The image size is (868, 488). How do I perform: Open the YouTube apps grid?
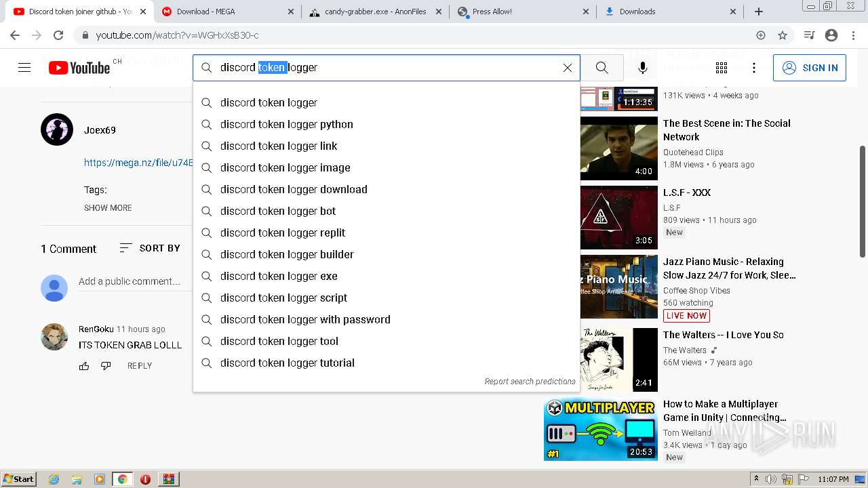[722, 68]
